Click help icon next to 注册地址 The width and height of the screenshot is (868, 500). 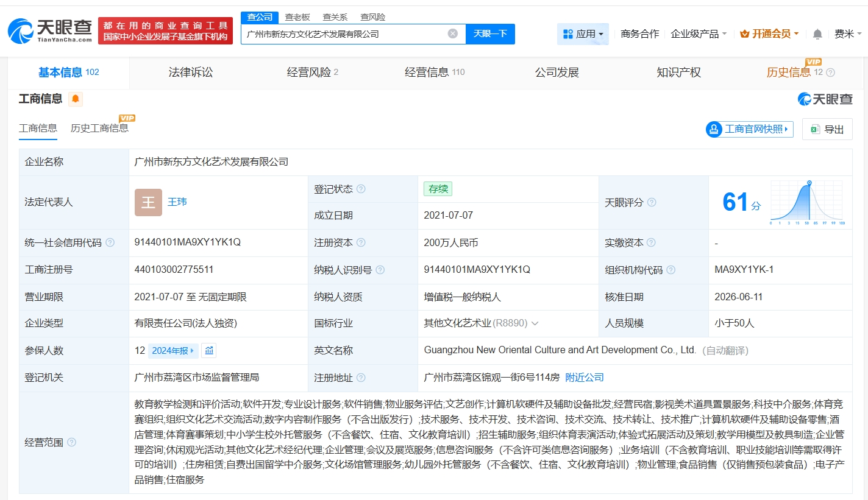pyautogui.click(x=361, y=378)
